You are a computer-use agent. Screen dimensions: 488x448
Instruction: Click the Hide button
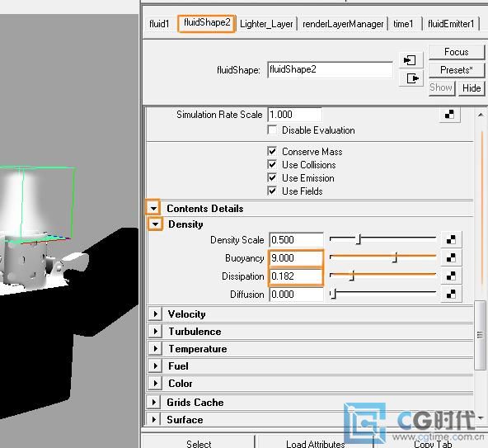point(472,88)
